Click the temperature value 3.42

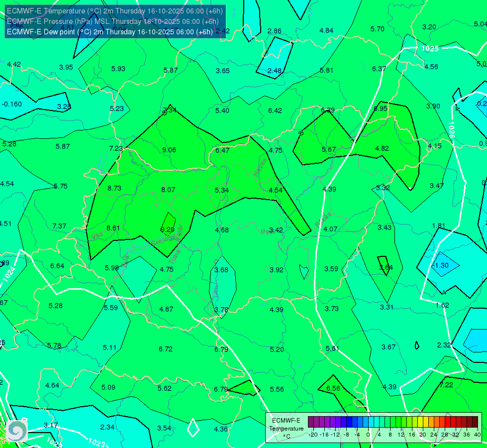point(276,230)
